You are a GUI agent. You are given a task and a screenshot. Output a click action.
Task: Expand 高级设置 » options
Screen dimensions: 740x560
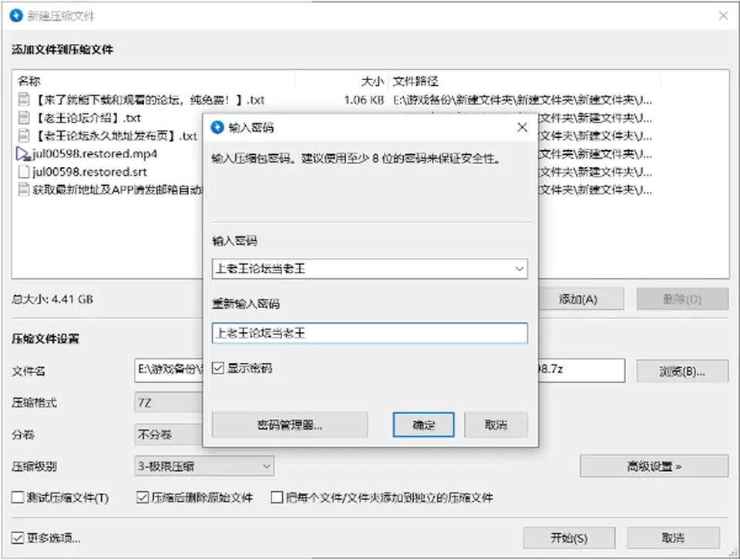(654, 467)
